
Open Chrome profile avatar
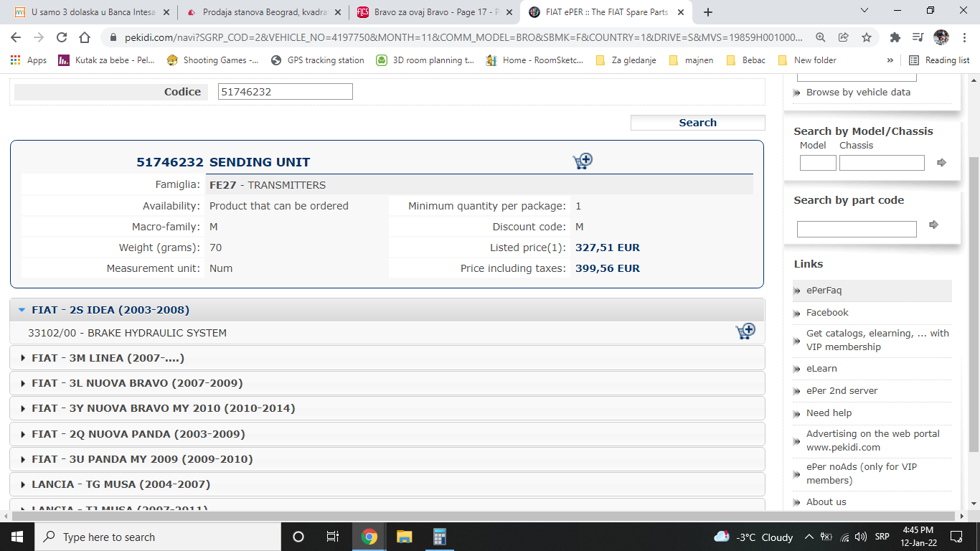click(941, 38)
